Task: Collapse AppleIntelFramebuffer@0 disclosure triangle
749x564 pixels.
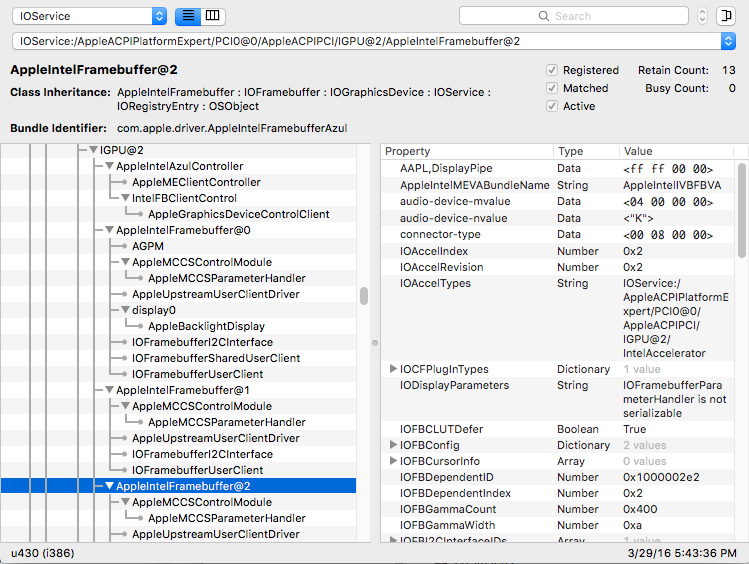Action: pos(109,230)
